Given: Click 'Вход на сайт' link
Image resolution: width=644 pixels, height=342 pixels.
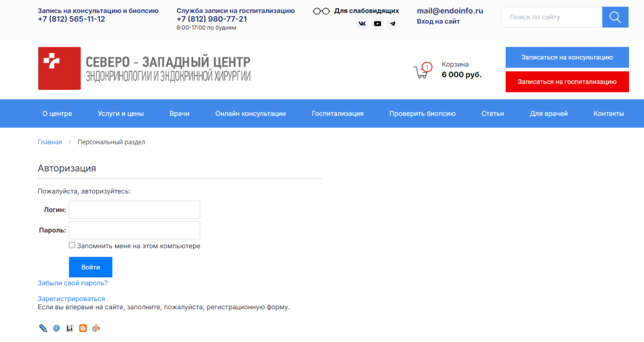Looking at the screenshot, I should tap(438, 21).
